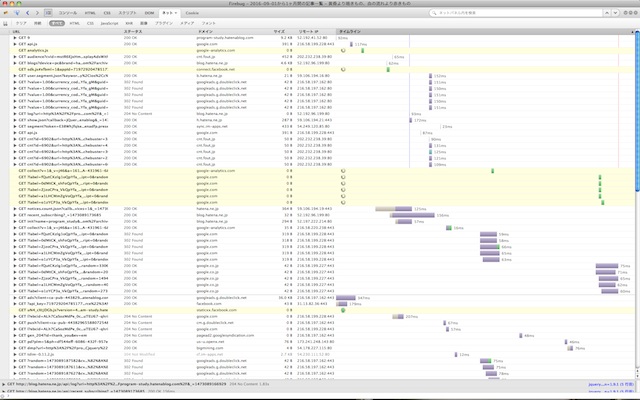640x400 pixels.
Task: Switch to the DOM panel tab
Action: click(149, 13)
